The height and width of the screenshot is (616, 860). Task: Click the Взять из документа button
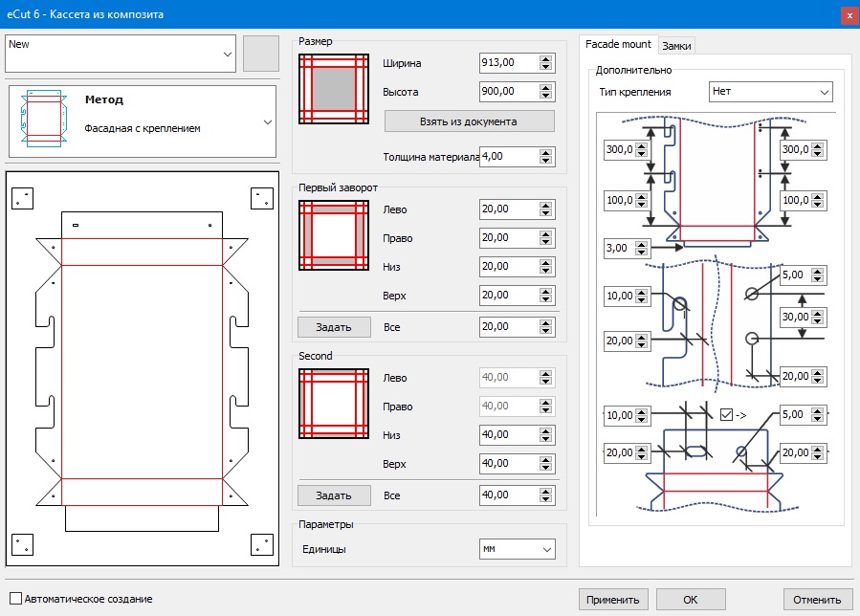tap(469, 121)
